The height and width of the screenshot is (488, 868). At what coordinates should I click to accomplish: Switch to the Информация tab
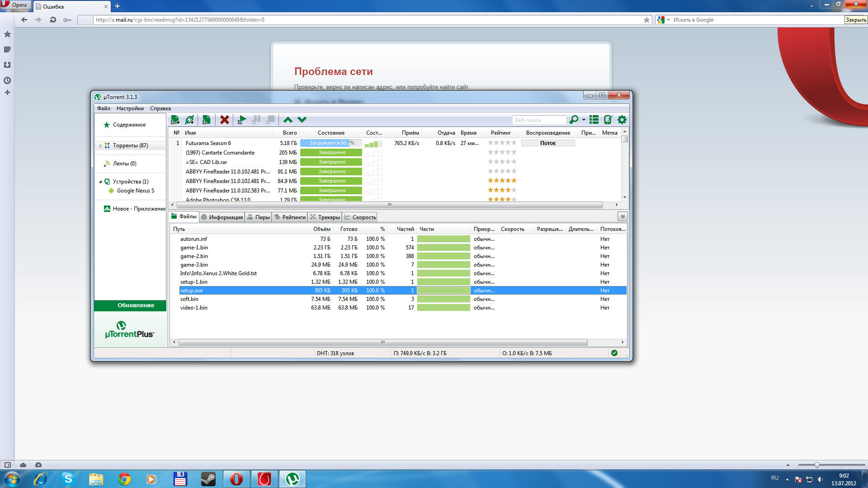222,217
